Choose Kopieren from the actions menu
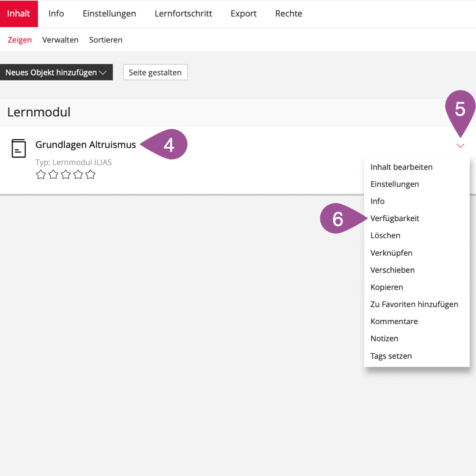 tap(387, 287)
